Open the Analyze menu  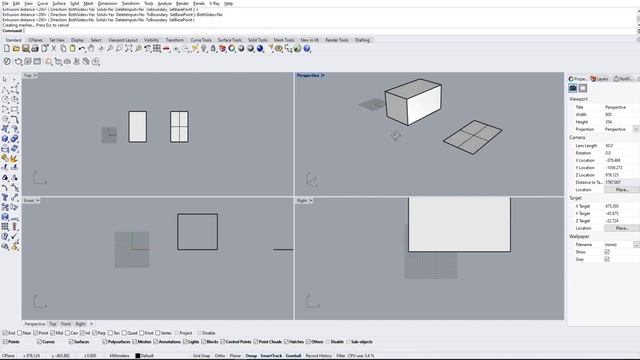pyautogui.click(x=164, y=3)
